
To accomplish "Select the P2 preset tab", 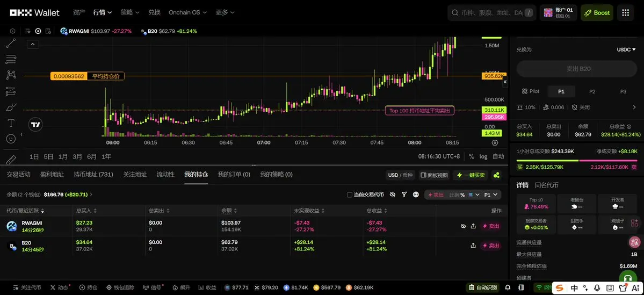I will coord(592,91).
